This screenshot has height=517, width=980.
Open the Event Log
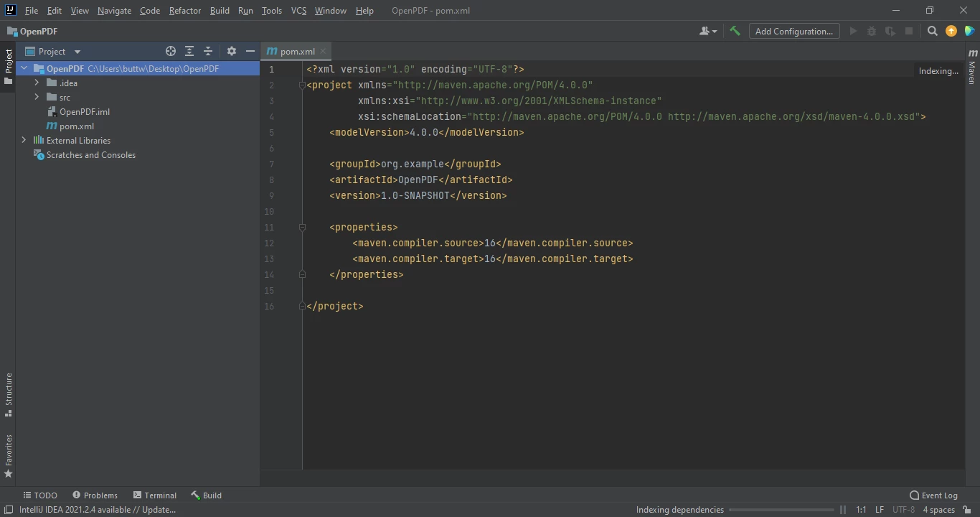tap(933, 495)
